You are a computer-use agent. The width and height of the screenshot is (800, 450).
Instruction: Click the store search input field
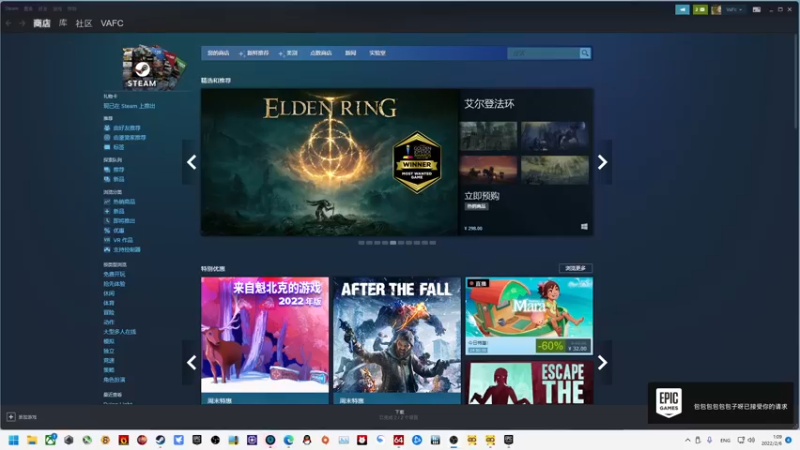pyautogui.click(x=543, y=53)
